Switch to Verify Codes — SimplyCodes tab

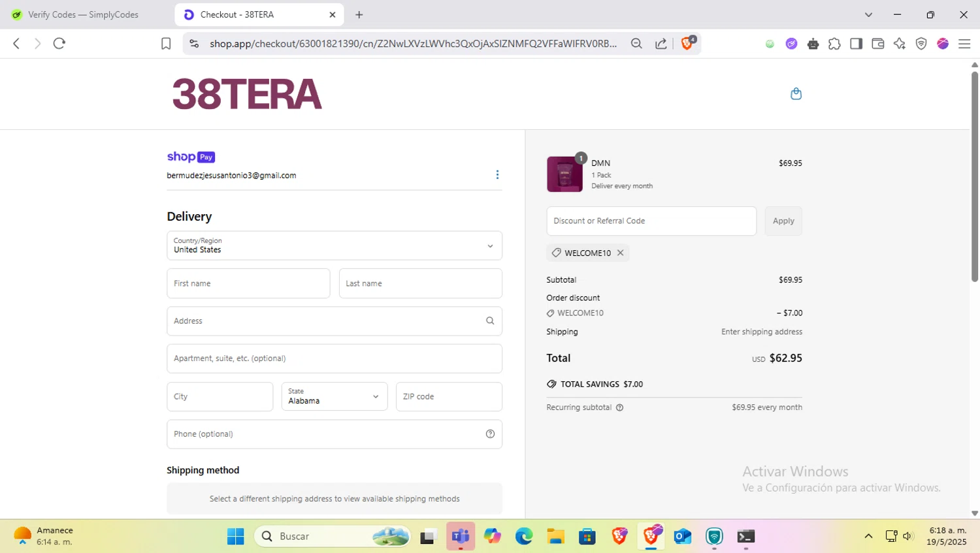(x=83, y=14)
